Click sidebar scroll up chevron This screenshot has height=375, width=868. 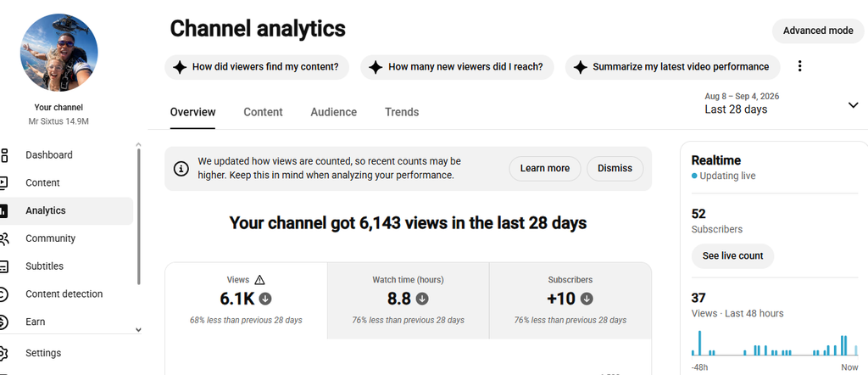[138, 145]
